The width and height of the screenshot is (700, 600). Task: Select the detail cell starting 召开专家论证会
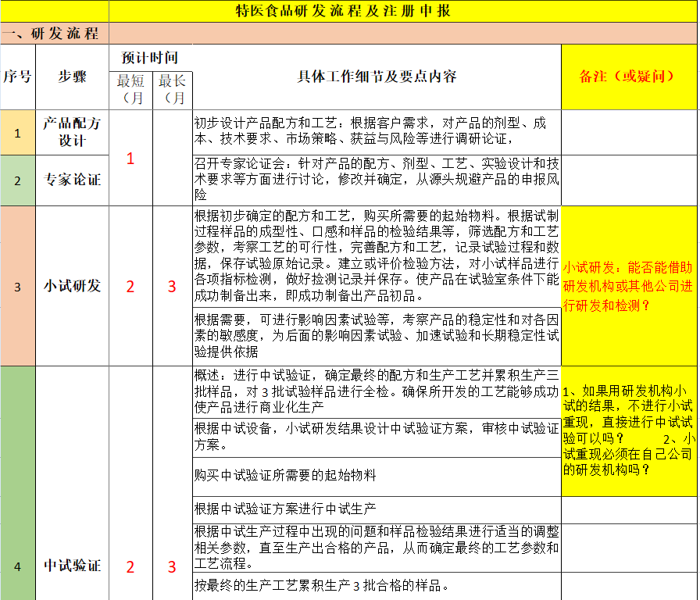[377, 180]
